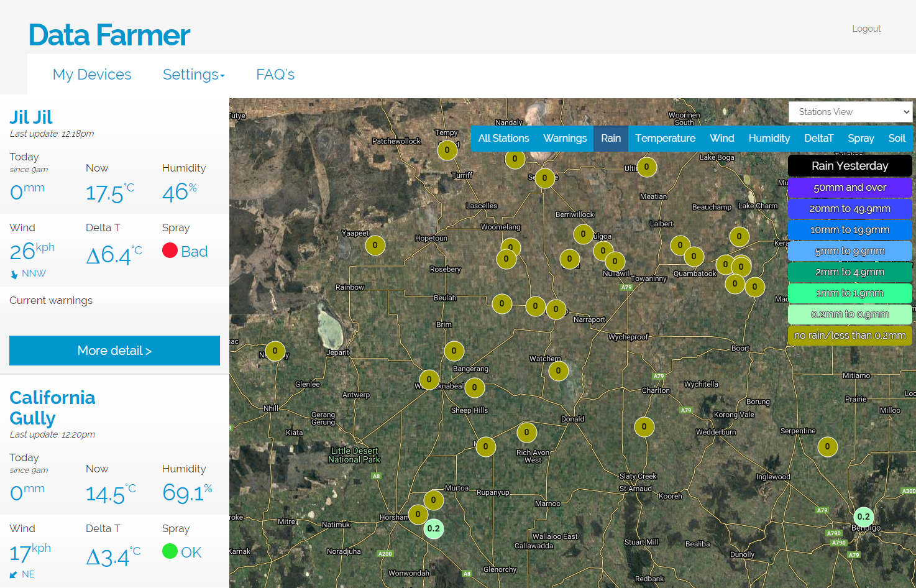This screenshot has height=588, width=916.
Task: Expand the Settings menu
Action: point(193,75)
